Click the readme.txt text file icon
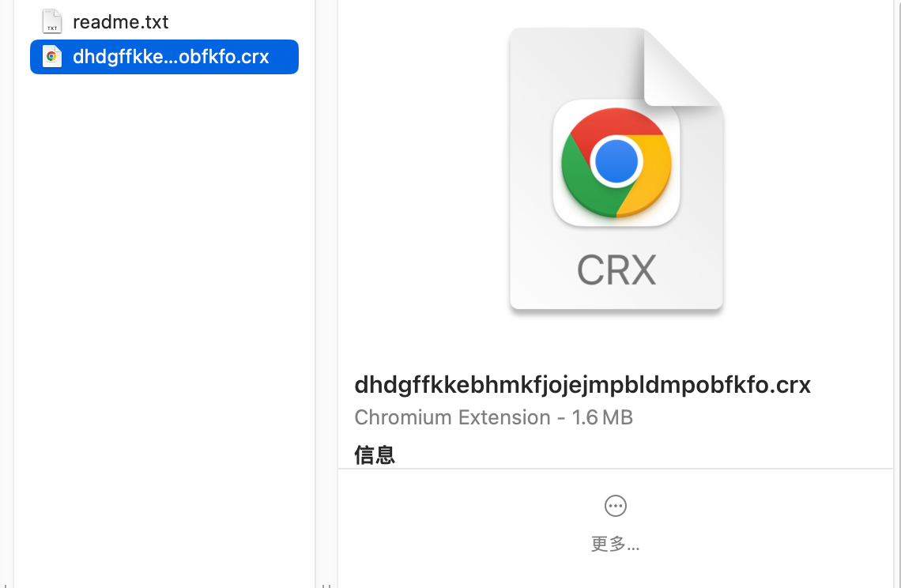This screenshot has height=588, width=901. [x=52, y=21]
